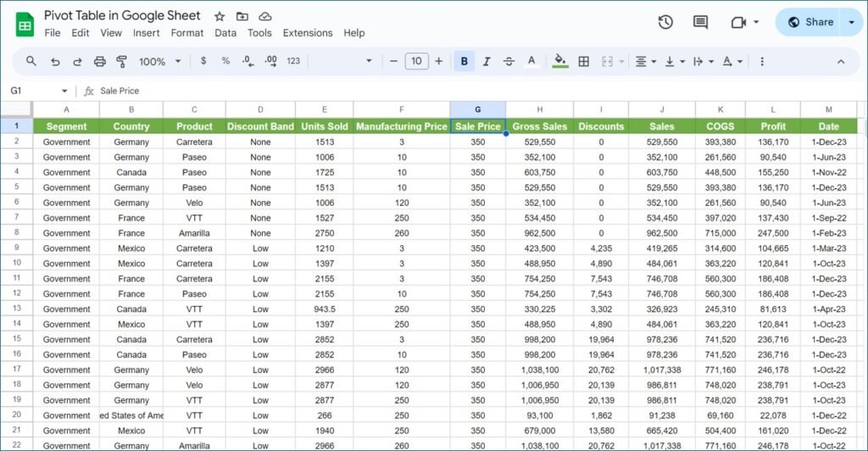The width and height of the screenshot is (868, 451).
Task: Click the undo icon in toolbar
Action: click(x=55, y=61)
